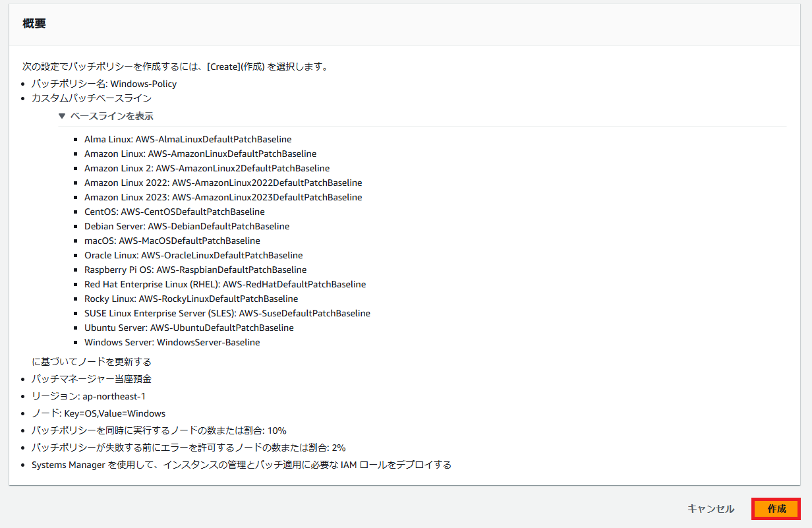Click the パッチポリシー名: Windows-Policy line
812x528 pixels.
coord(104,84)
